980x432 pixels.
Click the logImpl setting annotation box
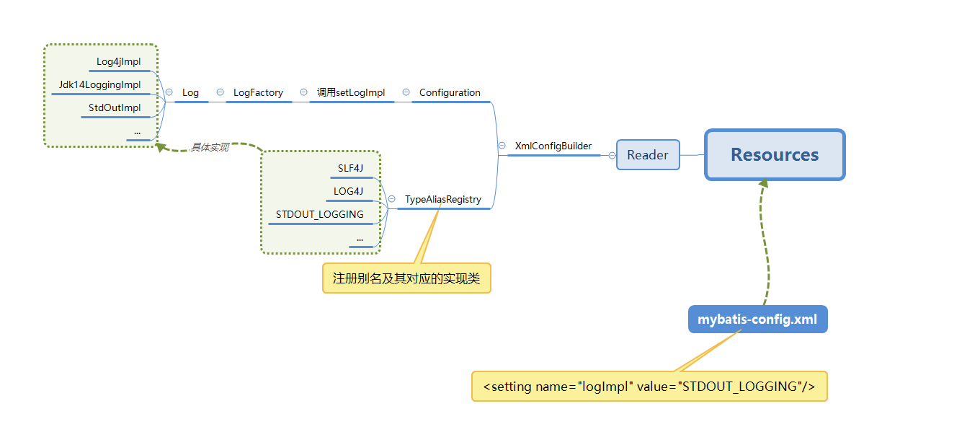[649, 387]
